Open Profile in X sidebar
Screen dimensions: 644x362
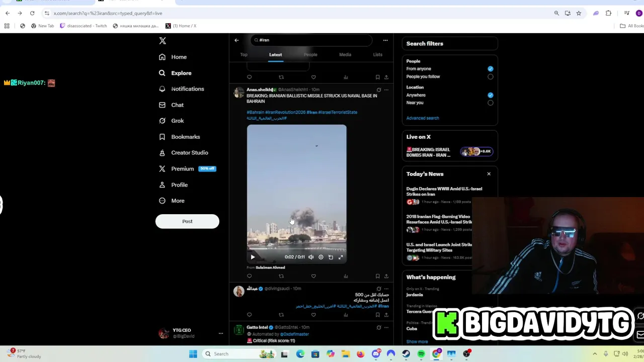pos(173,185)
